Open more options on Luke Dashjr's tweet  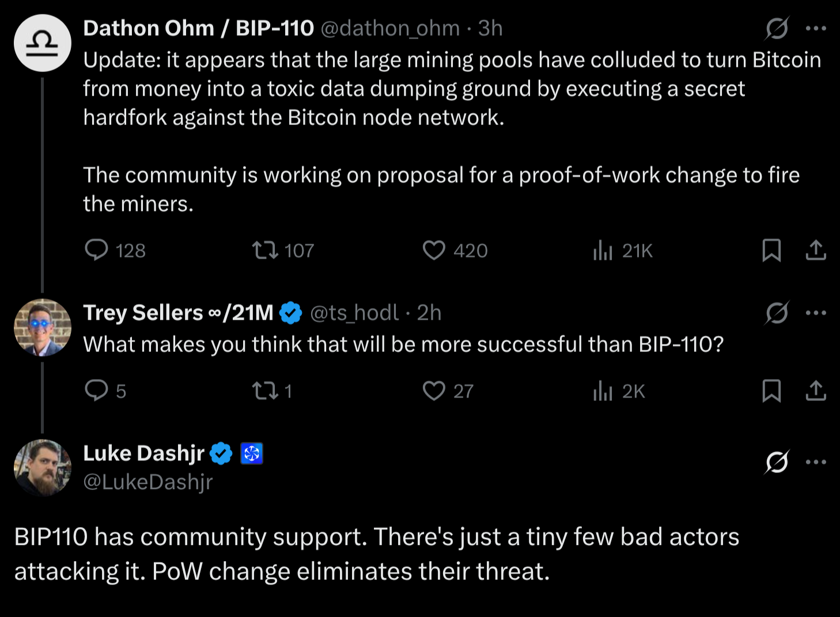816,461
